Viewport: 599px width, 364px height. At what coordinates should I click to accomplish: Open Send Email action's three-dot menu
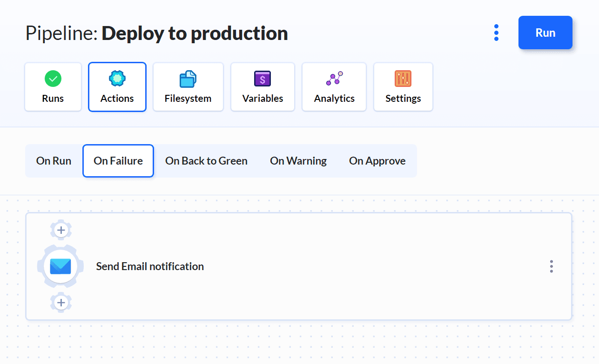[x=551, y=266]
